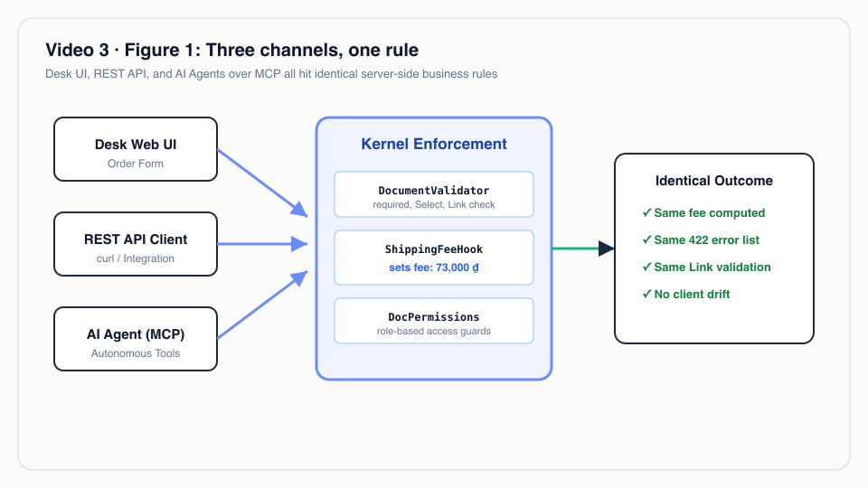Click 'No client drift' item
This screenshot has width=868, height=488.
point(686,295)
